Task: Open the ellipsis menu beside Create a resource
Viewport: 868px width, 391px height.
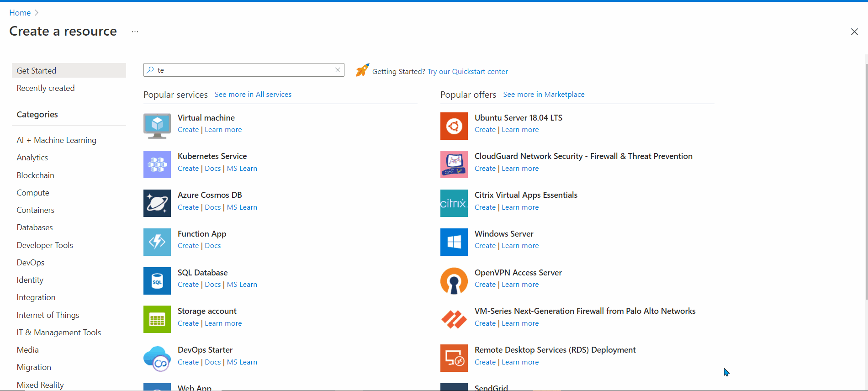Action: [135, 32]
